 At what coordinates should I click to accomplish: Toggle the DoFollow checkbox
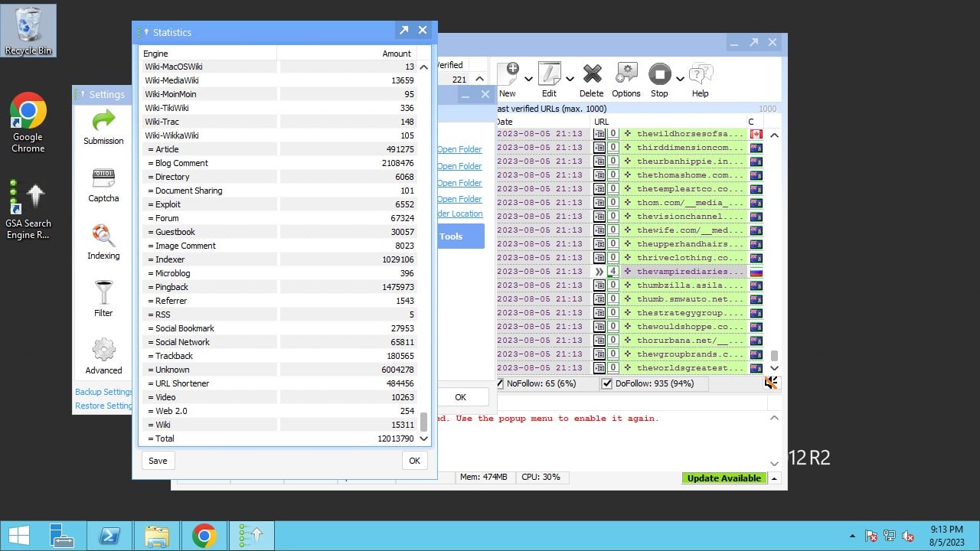[x=607, y=383]
